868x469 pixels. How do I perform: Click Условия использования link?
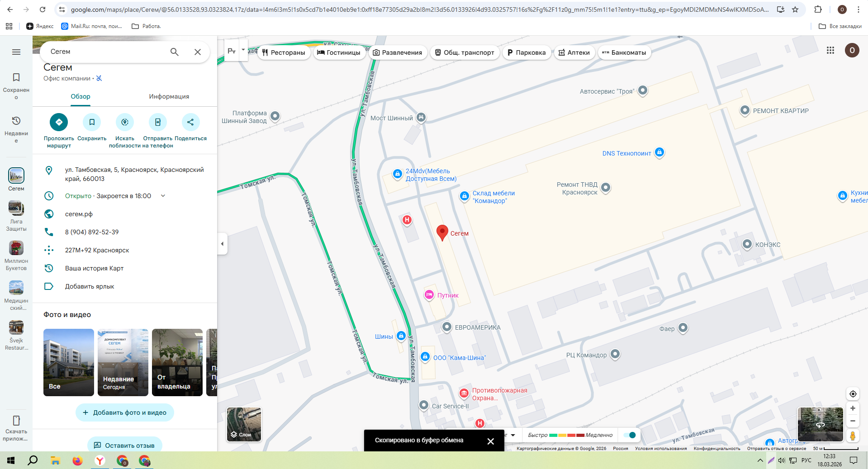tap(661, 449)
